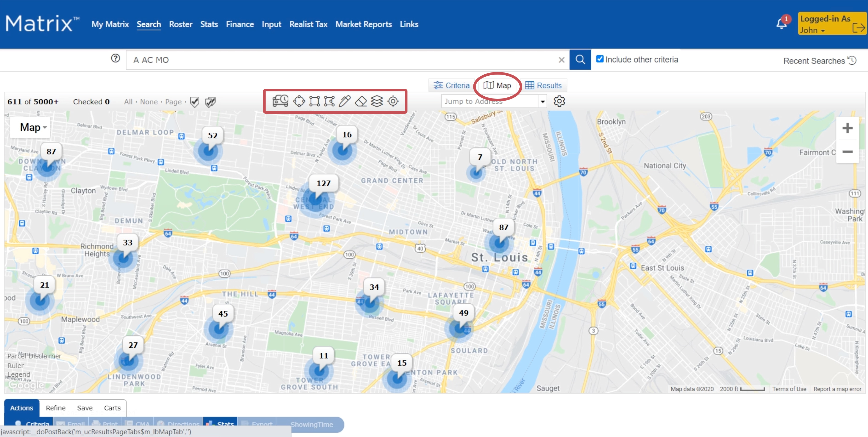Open the Market Reports menu
The image size is (868, 437).
pyautogui.click(x=363, y=24)
